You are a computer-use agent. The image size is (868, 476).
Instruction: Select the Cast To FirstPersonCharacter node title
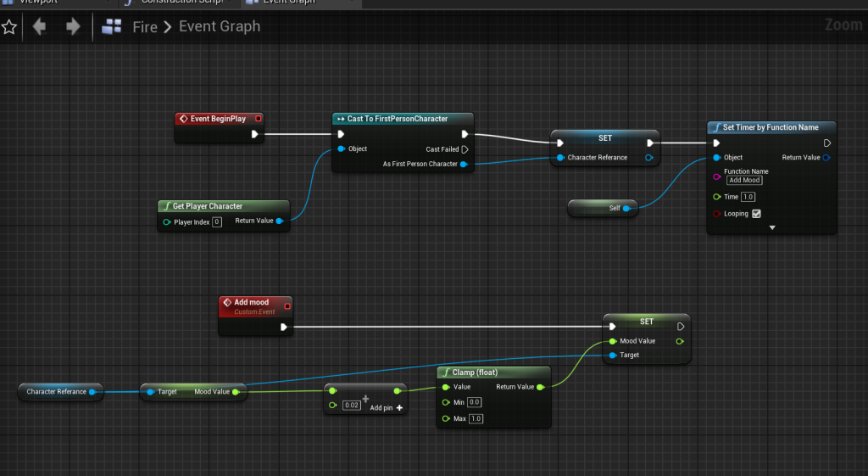[398, 119]
